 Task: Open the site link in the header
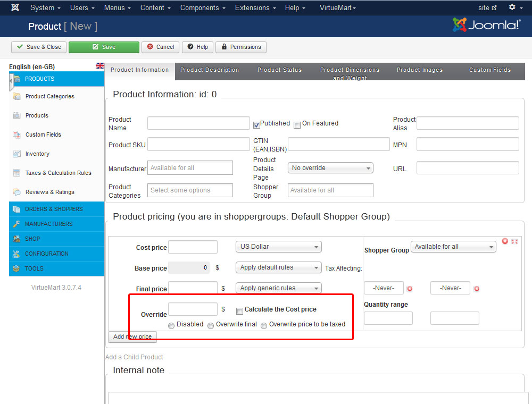pos(487,8)
